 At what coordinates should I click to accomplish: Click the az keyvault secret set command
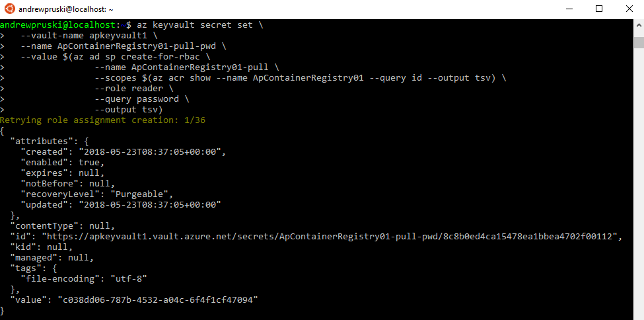point(199,25)
